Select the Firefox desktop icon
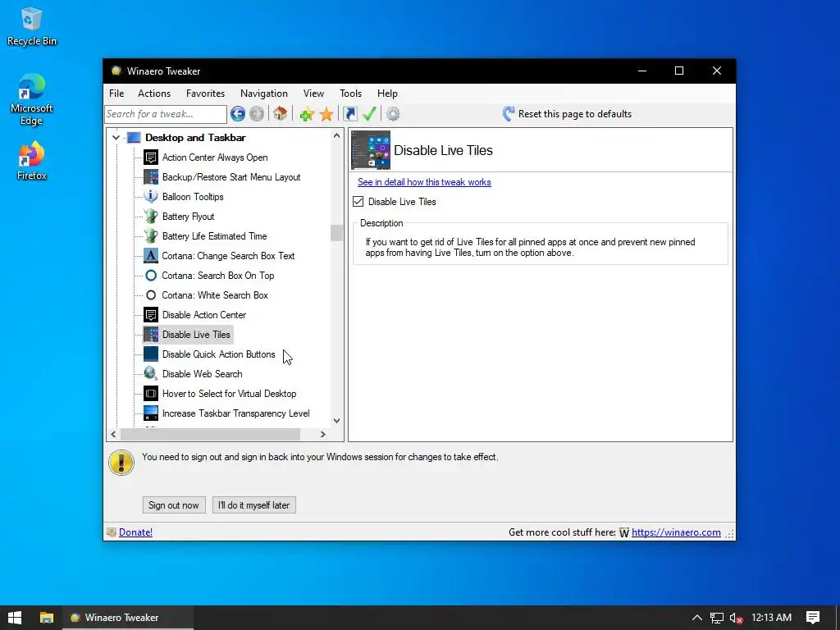Screen dimensions: 840x630 (31, 161)
